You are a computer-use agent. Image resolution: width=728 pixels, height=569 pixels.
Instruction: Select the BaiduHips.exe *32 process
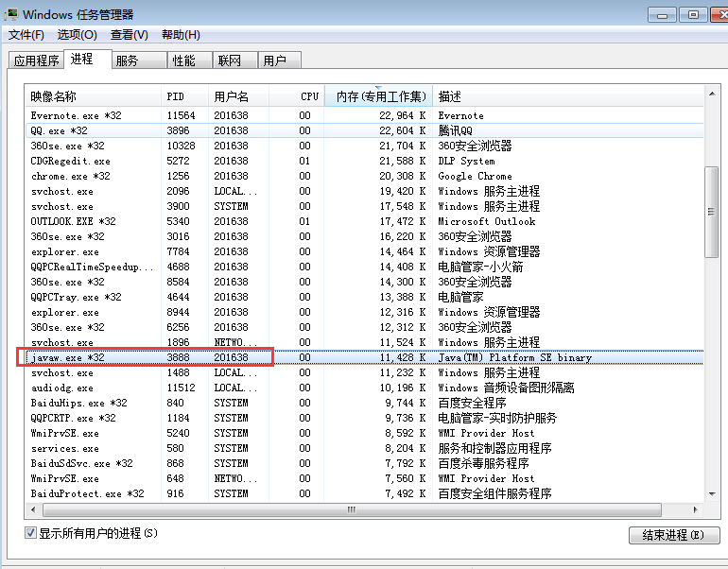364,403
